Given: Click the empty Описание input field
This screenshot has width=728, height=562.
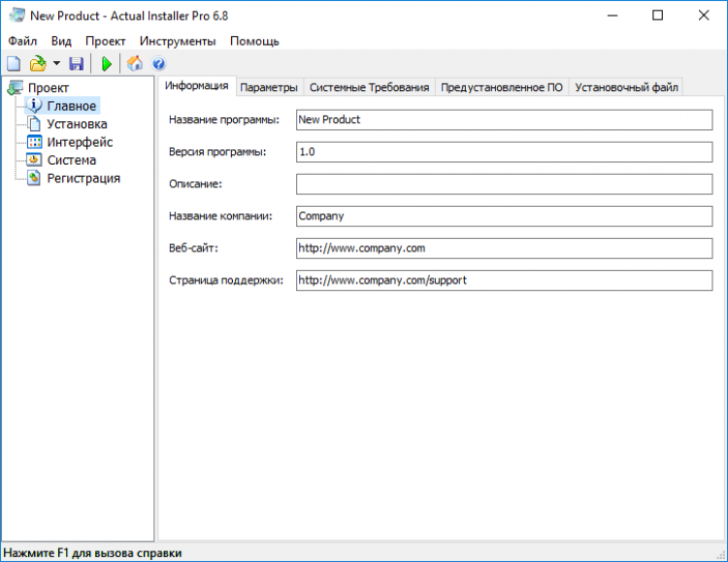Looking at the screenshot, I should 504,183.
